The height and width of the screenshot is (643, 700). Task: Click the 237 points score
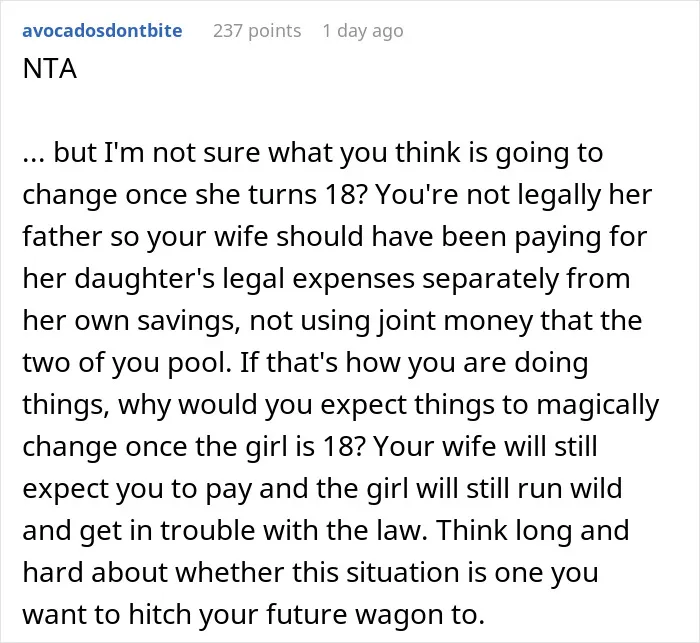pyautogui.click(x=257, y=31)
